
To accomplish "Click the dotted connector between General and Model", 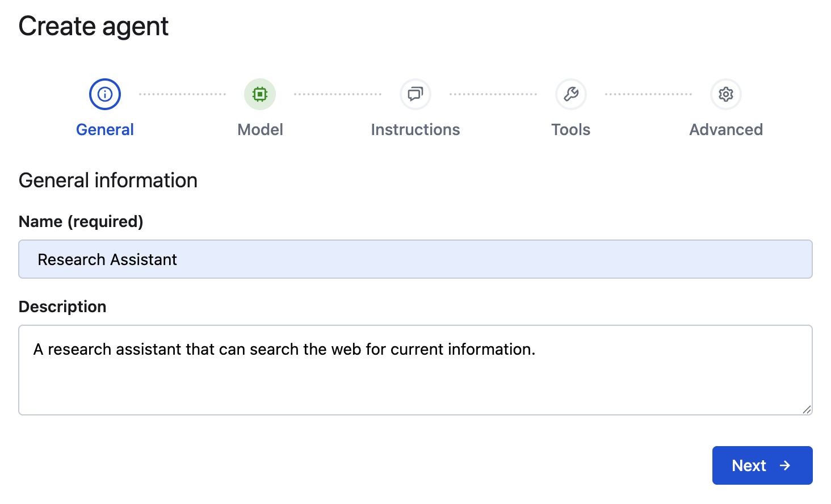I will click(182, 94).
